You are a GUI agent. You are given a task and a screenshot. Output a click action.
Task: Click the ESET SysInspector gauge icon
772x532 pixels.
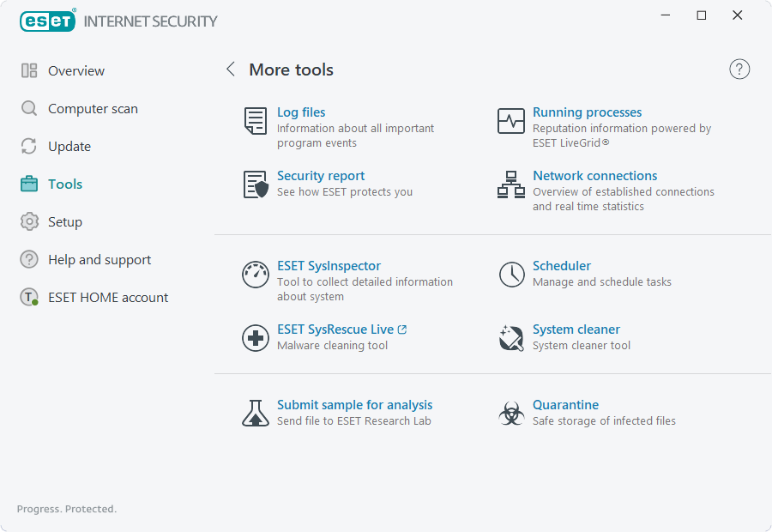256,275
